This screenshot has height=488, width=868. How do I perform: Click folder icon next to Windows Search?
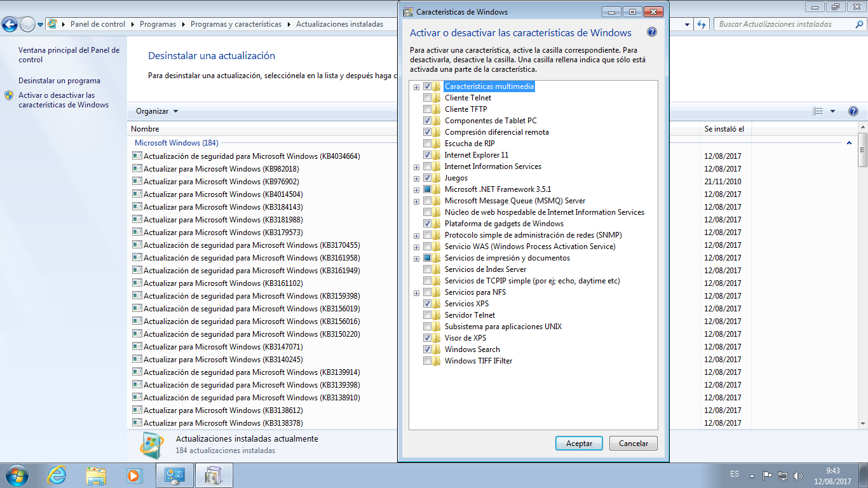pyautogui.click(x=437, y=349)
